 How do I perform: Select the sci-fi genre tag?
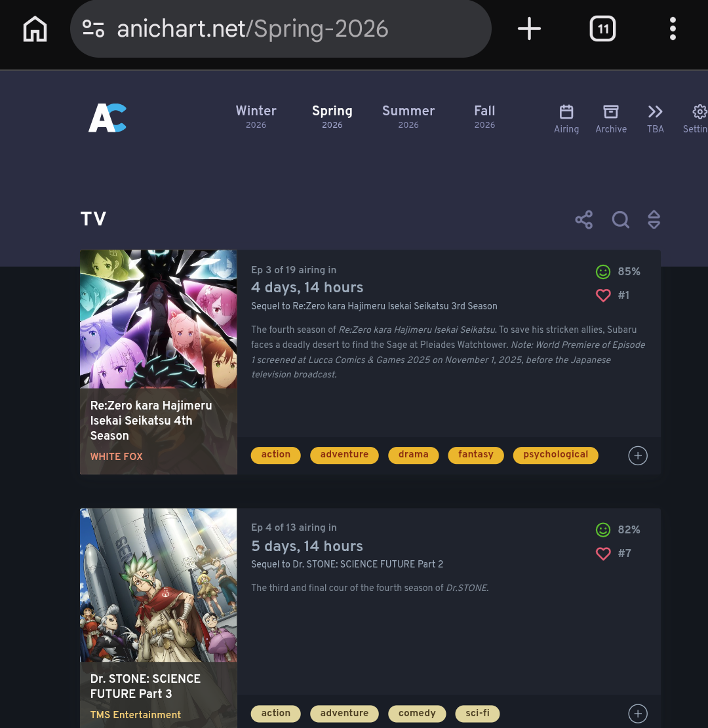pyautogui.click(x=478, y=714)
